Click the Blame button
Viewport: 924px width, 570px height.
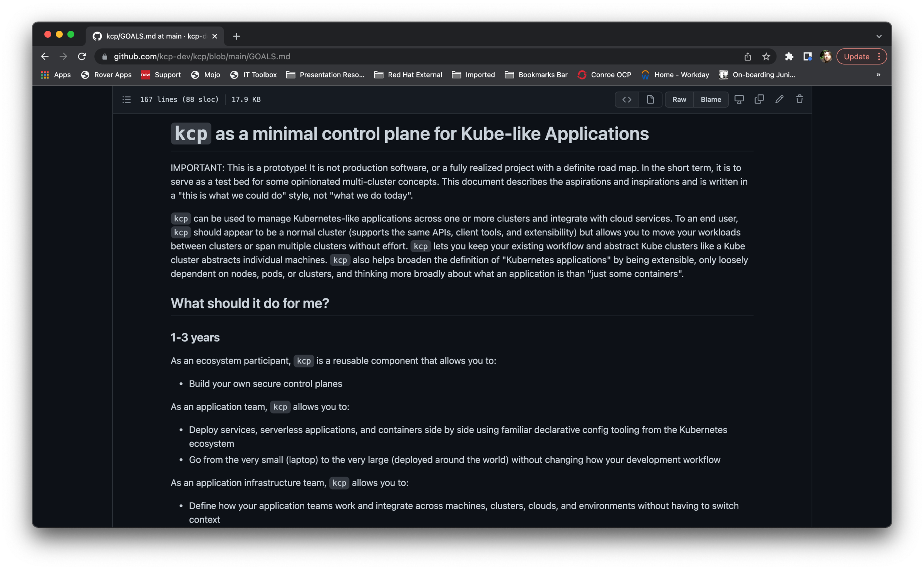pyautogui.click(x=711, y=100)
